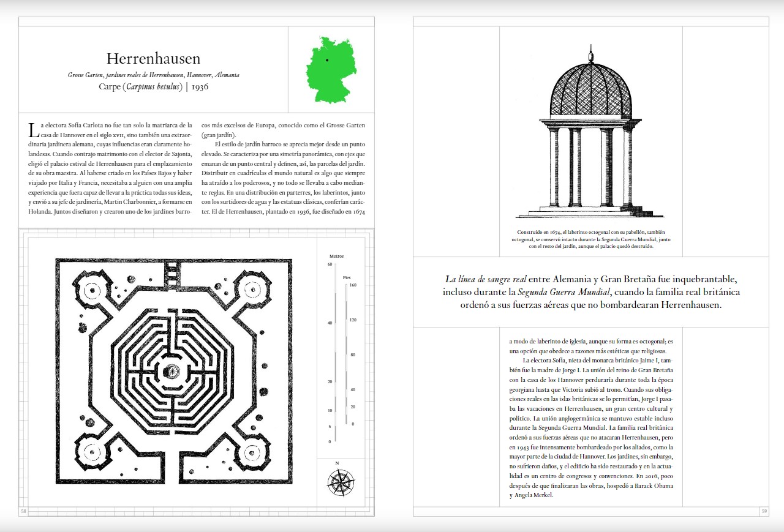Image resolution: width=784 pixels, height=532 pixels.
Task: Click the "Carpe (Carpinus betulus) | 1936" line
Action: (153, 87)
